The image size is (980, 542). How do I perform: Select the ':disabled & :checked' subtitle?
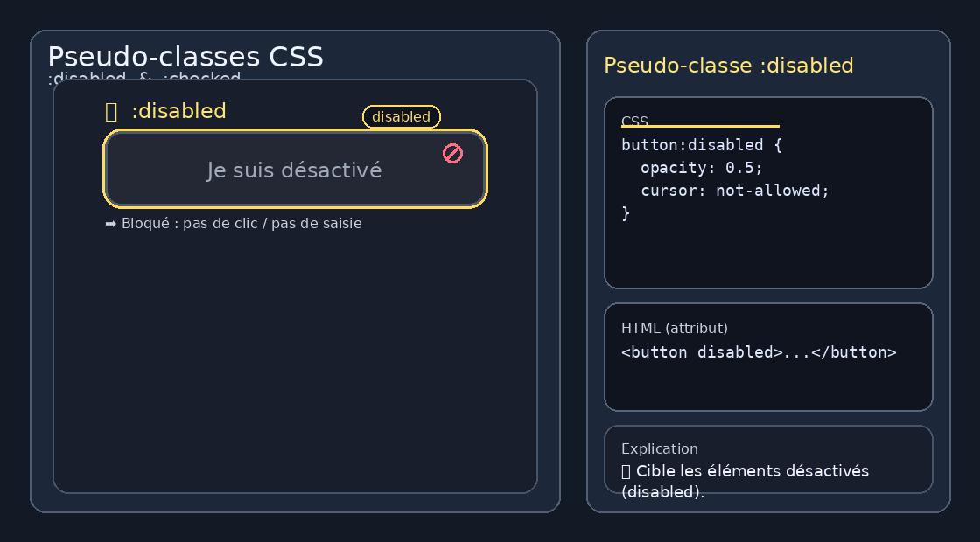(x=143, y=79)
